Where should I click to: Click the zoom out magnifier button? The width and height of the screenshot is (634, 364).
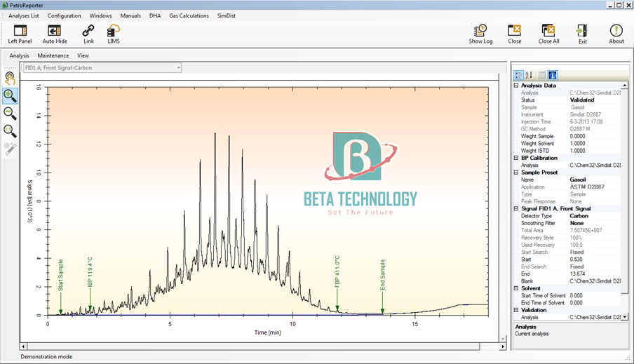10,113
